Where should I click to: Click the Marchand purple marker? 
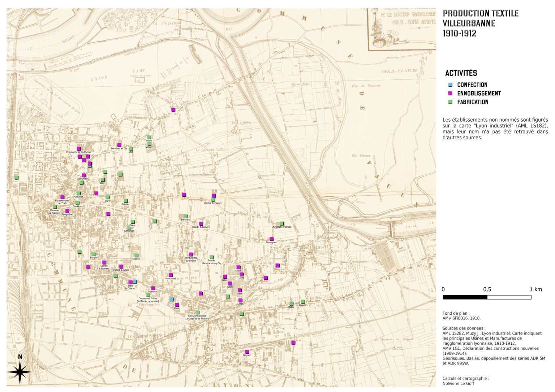click(x=171, y=275)
